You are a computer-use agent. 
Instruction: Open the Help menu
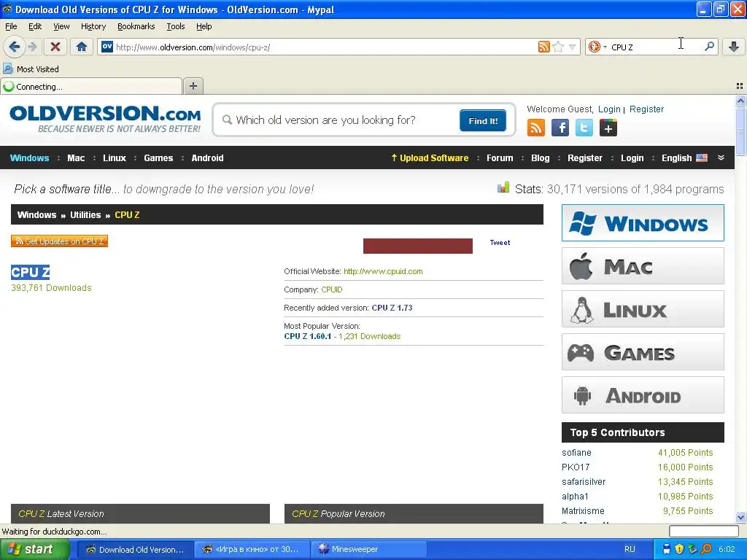point(204,26)
